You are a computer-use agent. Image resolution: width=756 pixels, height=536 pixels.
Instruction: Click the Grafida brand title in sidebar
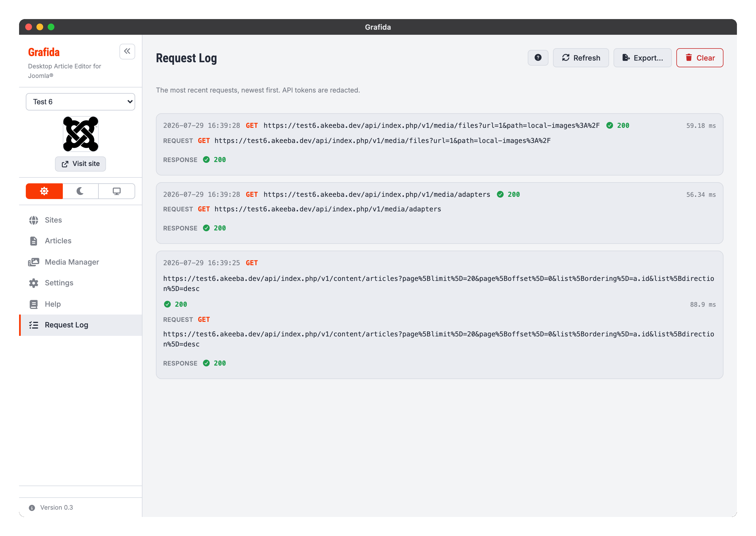(44, 52)
